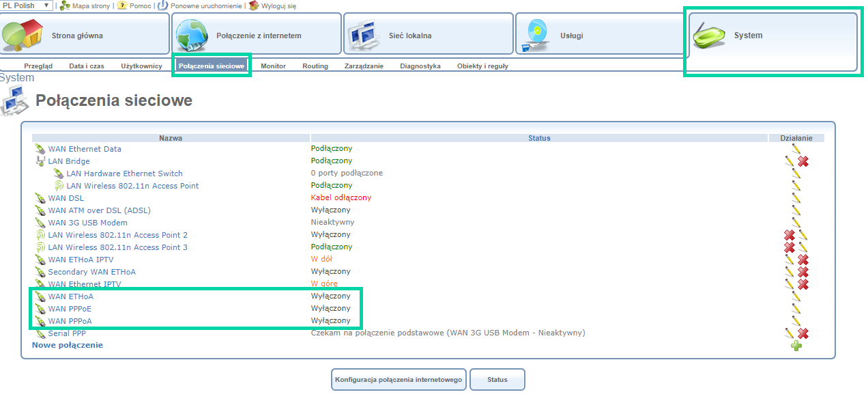Screen dimensions: 868x401
Task: Click '0 porty podłączone' status text
Action: pos(347,174)
